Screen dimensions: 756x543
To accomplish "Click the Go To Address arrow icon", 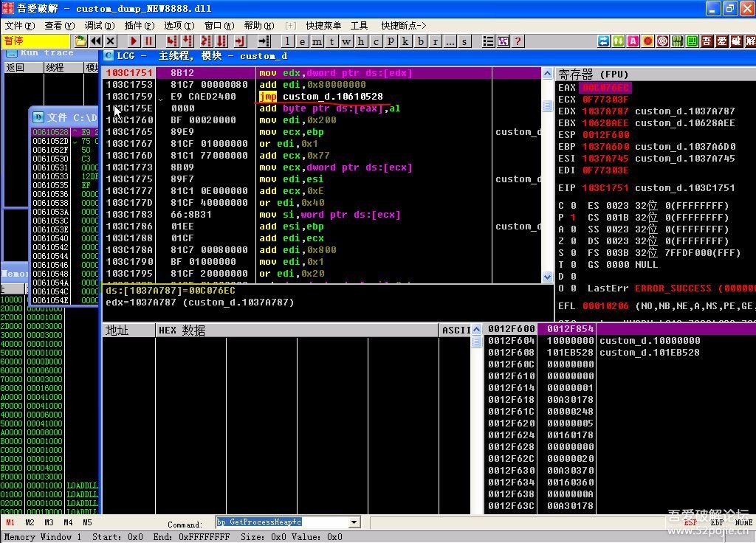I will (264, 41).
